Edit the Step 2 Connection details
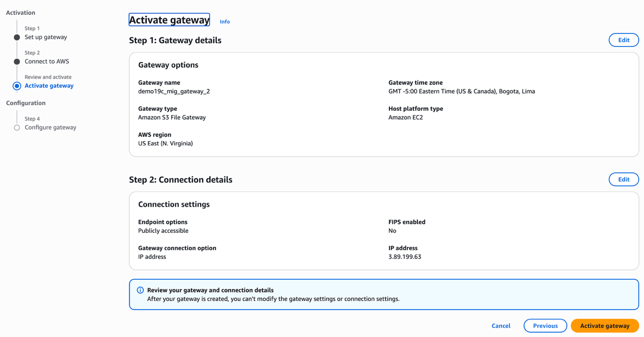The height and width of the screenshot is (337, 644). 624,179
